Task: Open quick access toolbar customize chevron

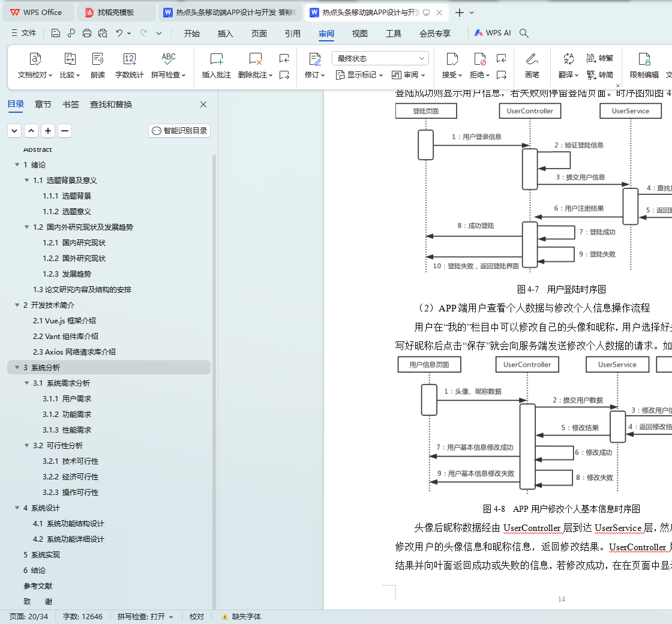Action: coord(159,33)
